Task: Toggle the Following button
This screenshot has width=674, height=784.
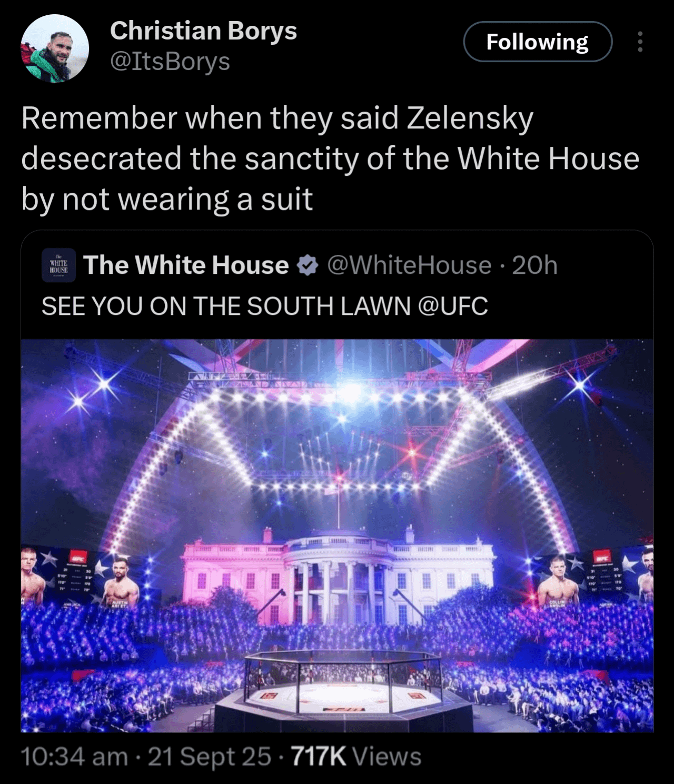Action: click(x=538, y=42)
